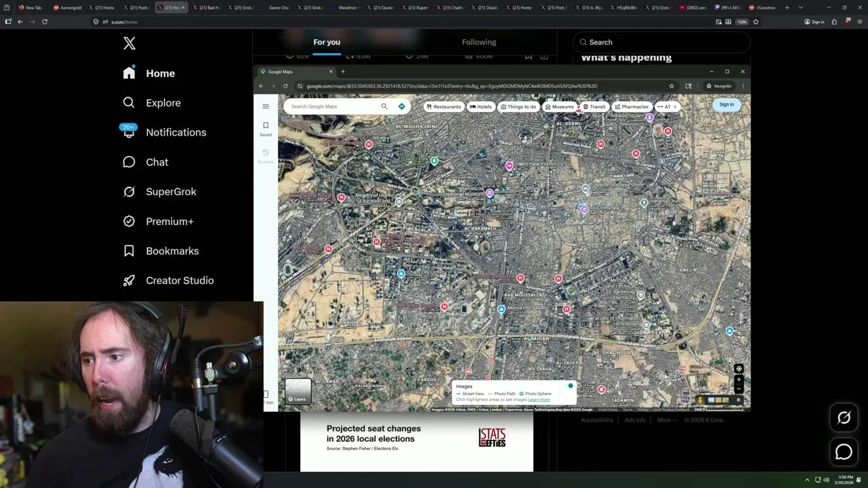868x488 pixels.
Task: Center map on your location
Action: (x=739, y=369)
